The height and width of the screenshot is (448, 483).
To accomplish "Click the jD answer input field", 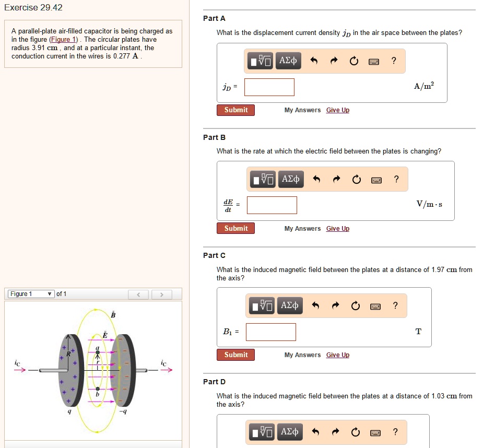I will 269,87.
